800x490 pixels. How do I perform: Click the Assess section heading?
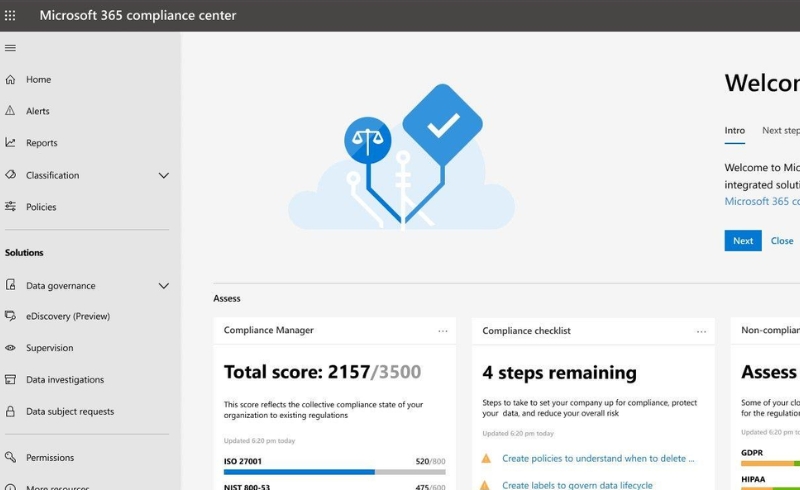227,299
